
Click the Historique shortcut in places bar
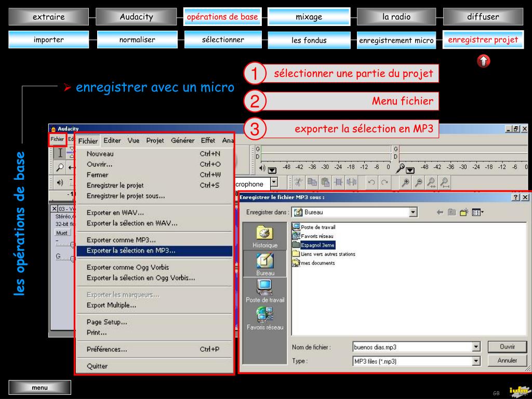(264, 236)
